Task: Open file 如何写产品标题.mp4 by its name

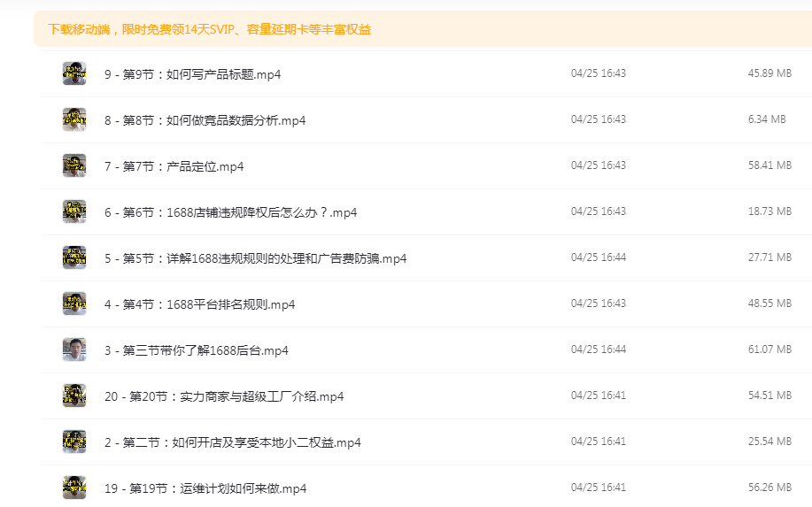Action: coord(192,74)
